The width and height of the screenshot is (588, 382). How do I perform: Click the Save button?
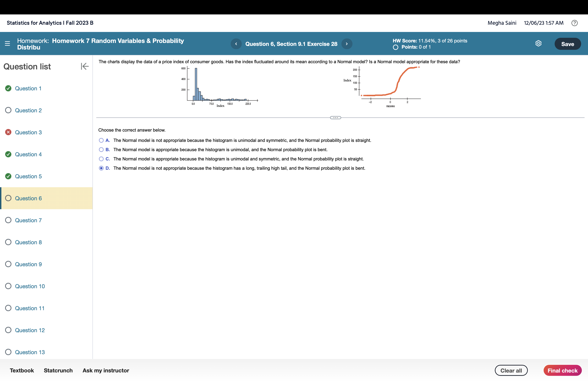tap(568, 44)
